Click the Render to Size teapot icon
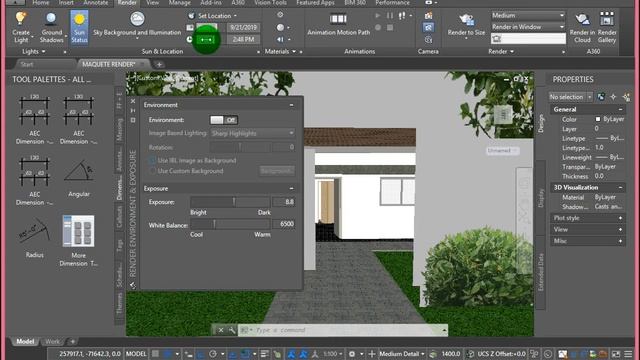Image resolution: width=640 pixels, height=360 pixels. 466,20
